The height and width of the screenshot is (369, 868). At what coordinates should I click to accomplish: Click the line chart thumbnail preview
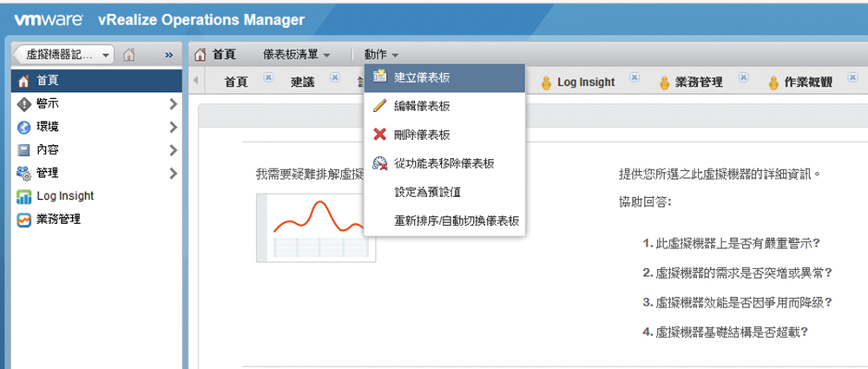(x=316, y=227)
